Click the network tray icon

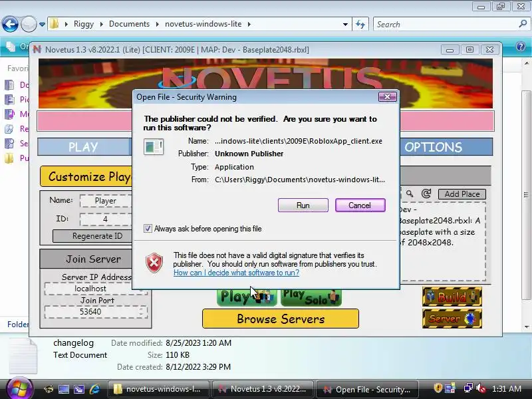[x=469, y=388]
